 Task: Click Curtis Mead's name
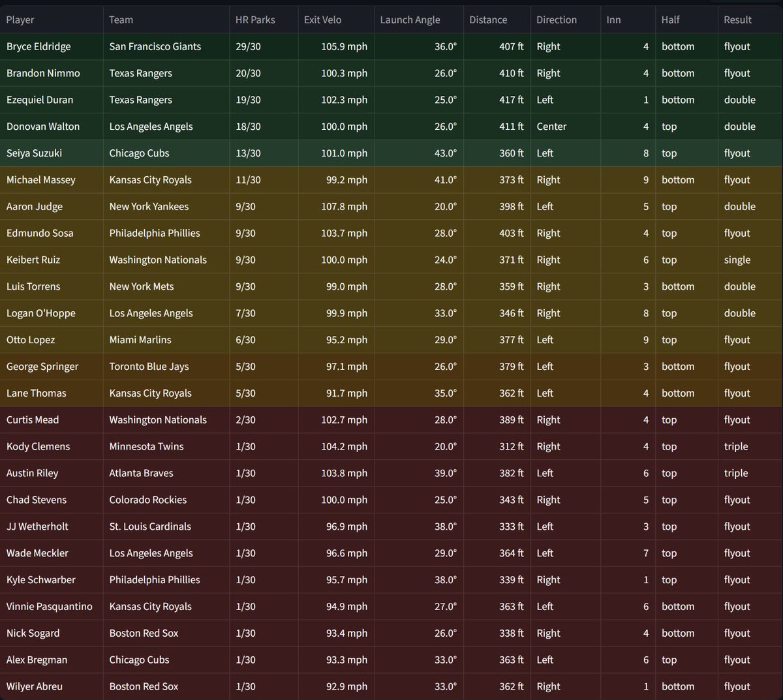coord(33,420)
